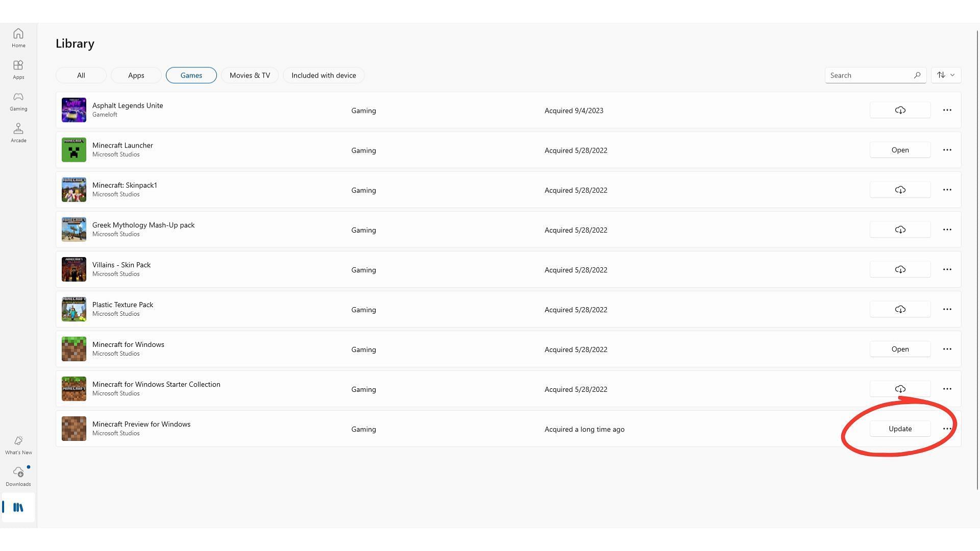
Task: Click three-dot menu for Plastic Texture Pack
Action: tap(947, 310)
